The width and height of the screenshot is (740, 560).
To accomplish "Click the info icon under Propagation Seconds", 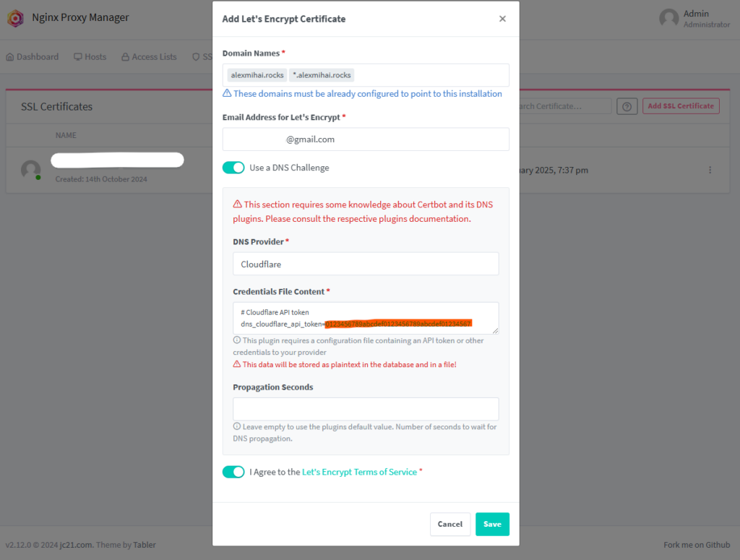I will tap(237, 426).
